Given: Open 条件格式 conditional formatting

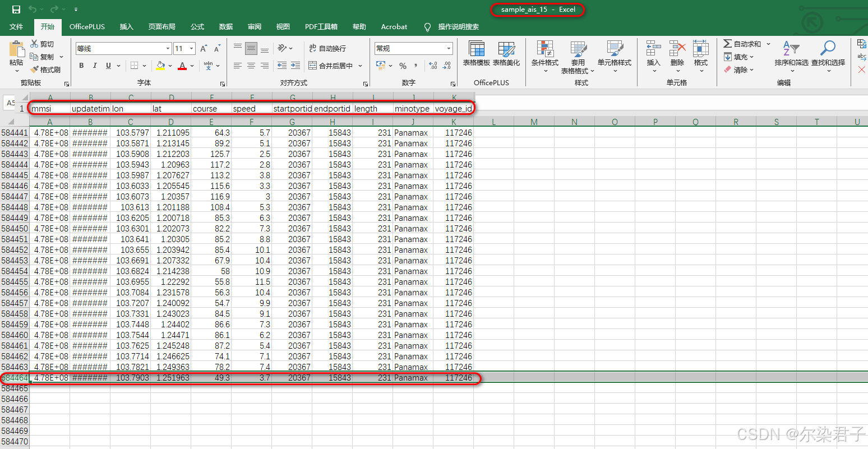Looking at the screenshot, I should coord(545,57).
